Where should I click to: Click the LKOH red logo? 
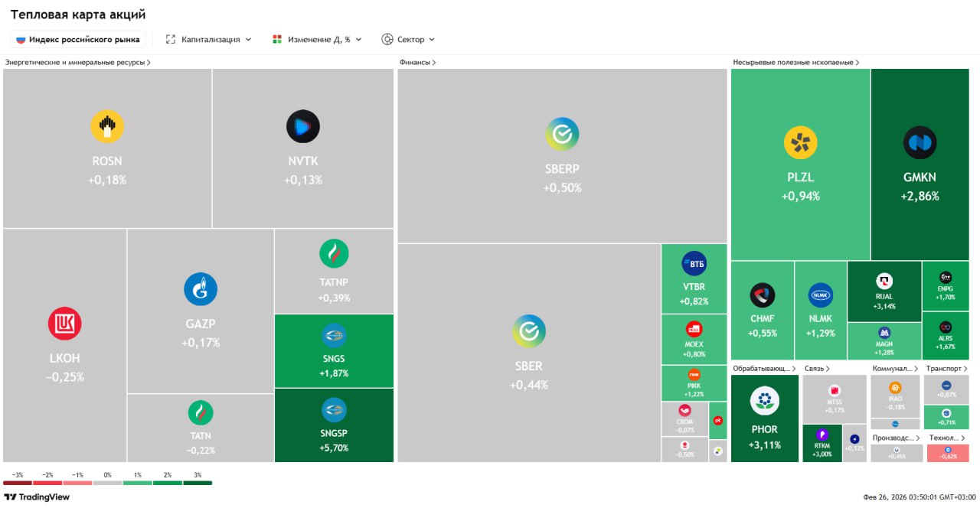point(65,324)
